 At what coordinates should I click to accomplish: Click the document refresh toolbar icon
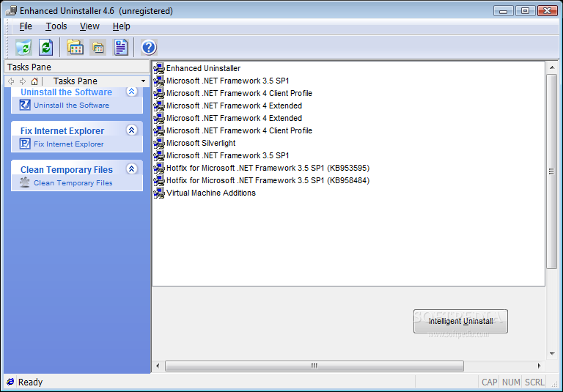click(46, 48)
